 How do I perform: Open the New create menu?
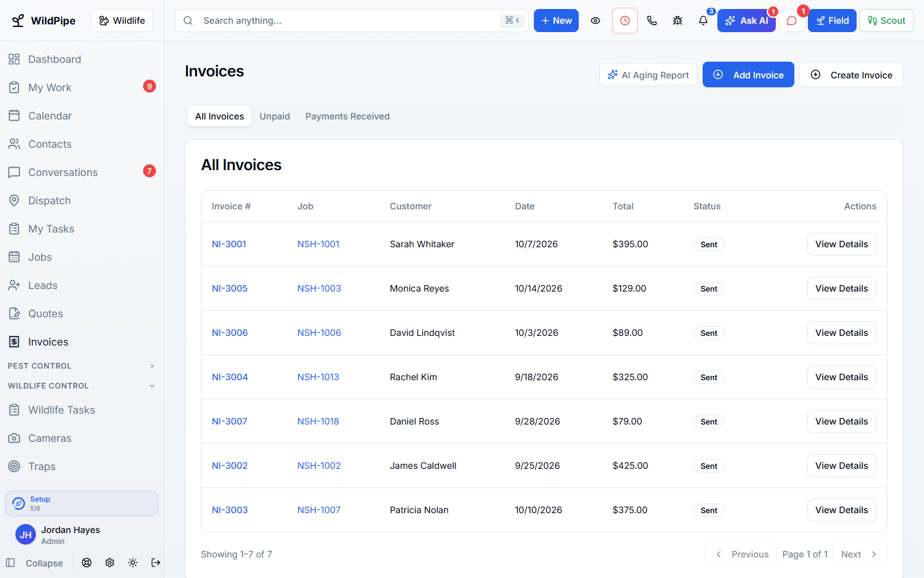coord(556,21)
